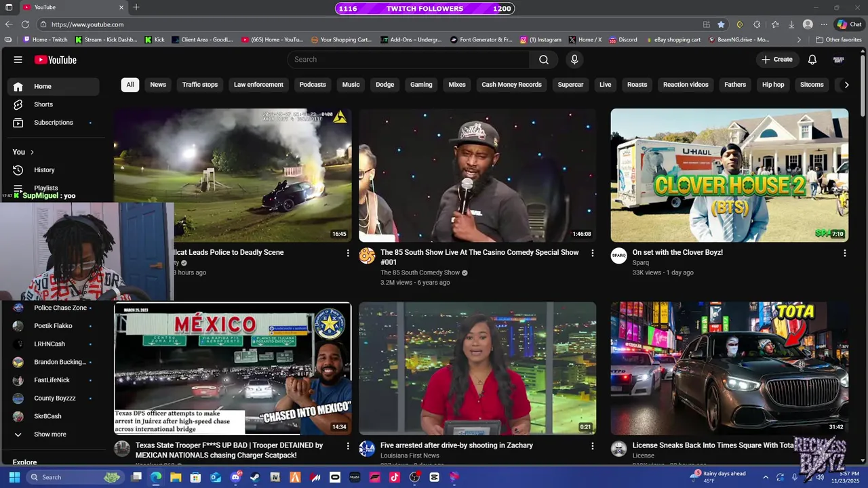Image resolution: width=868 pixels, height=488 pixels.
Task: Select the Supercar chip
Action: pyautogui.click(x=570, y=85)
